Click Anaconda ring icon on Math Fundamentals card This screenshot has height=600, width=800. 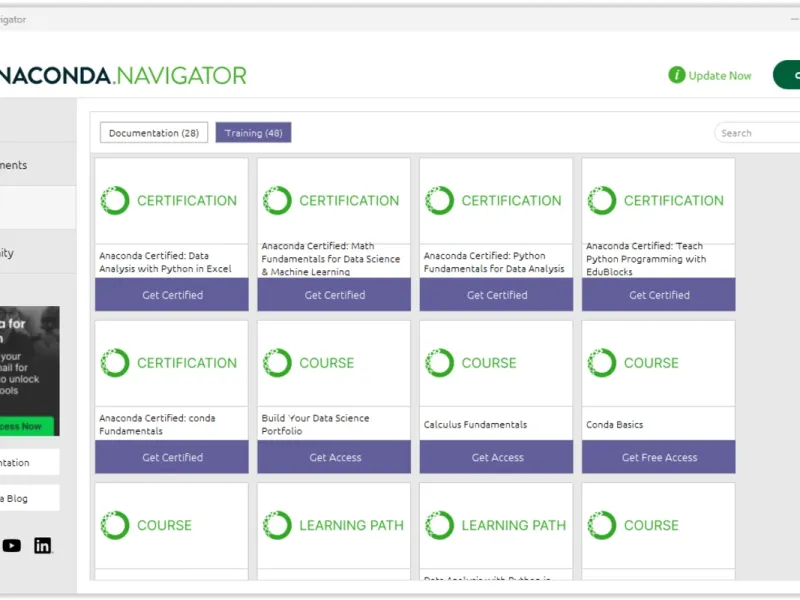pyautogui.click(x=277, y=201)
